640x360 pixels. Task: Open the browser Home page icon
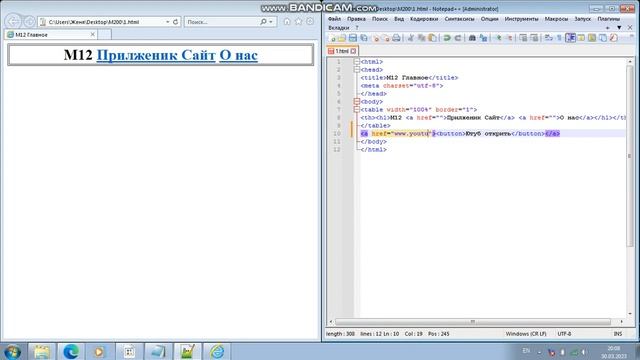(287, 21)
